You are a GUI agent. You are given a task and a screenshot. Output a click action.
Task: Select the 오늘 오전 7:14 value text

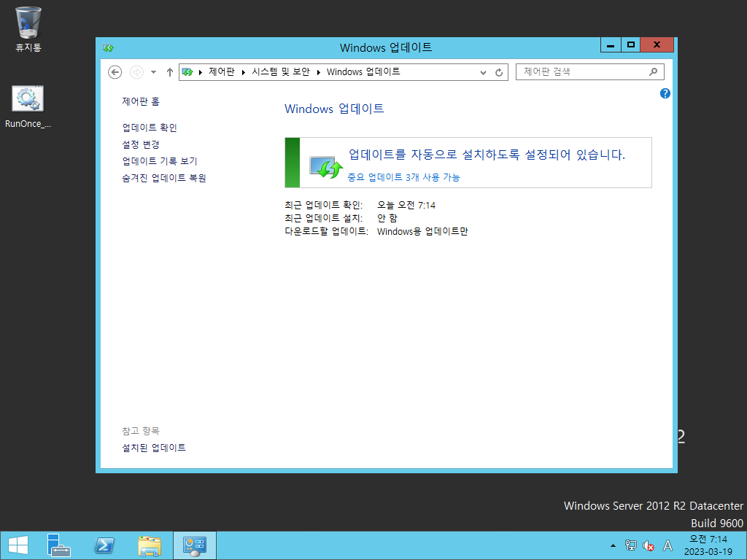[406, 205]
